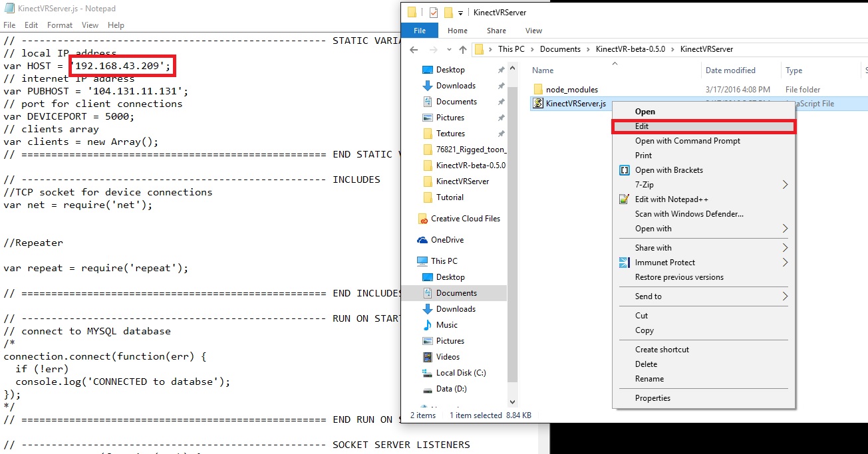Open the Customize Quick Access Toolbar dropdown
The height and width of the screenshot is (454, 868).
(x=460, y=13)
